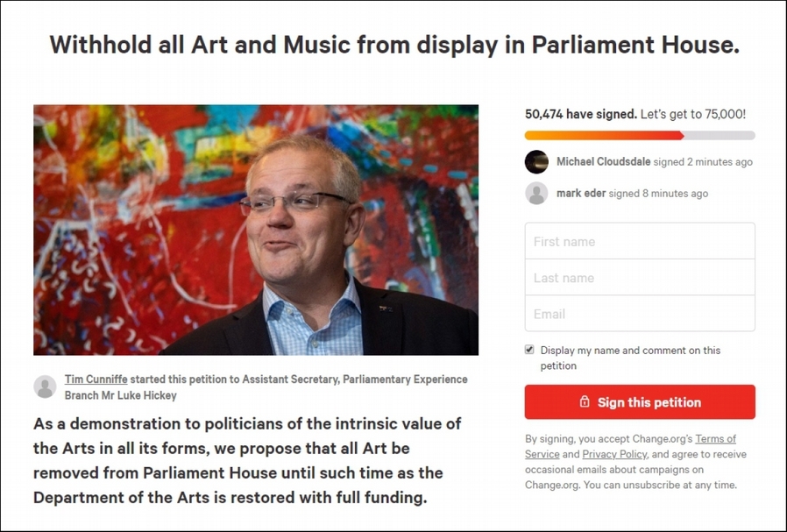This screenshot has width=787, height=532.
Task: Click the signature progress bar
Action: [x=640, y=136]
